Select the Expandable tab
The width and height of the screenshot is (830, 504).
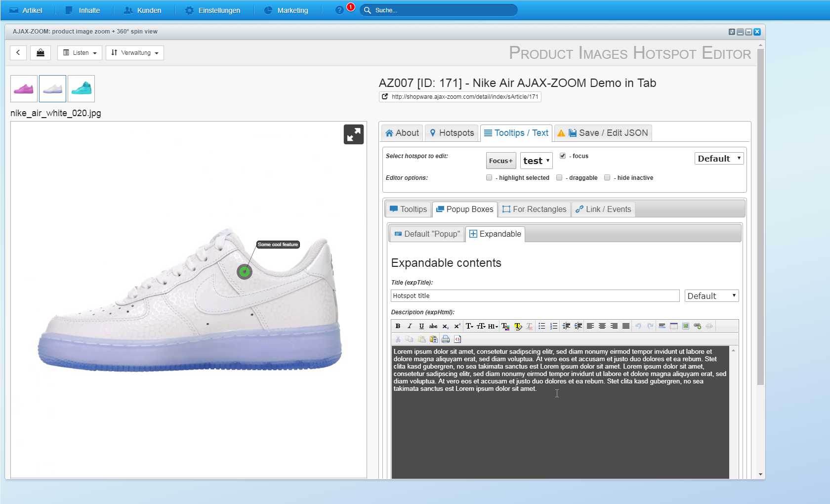[x=495, y=234]
